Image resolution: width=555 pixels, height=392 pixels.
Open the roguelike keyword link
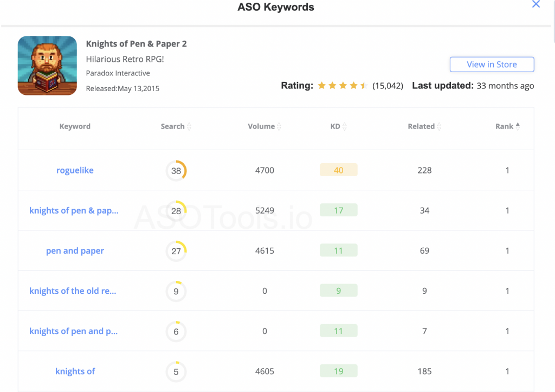pos(75,170)
